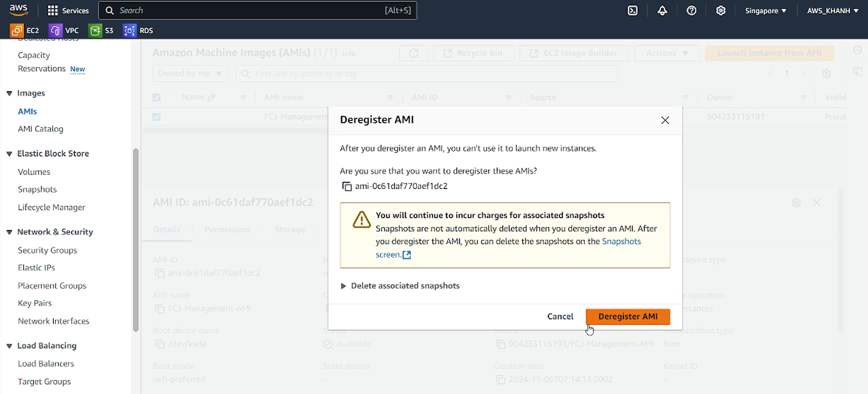The image size is (868, 394).
Task: Open AMIs in the sidebar
Action: 27,111
